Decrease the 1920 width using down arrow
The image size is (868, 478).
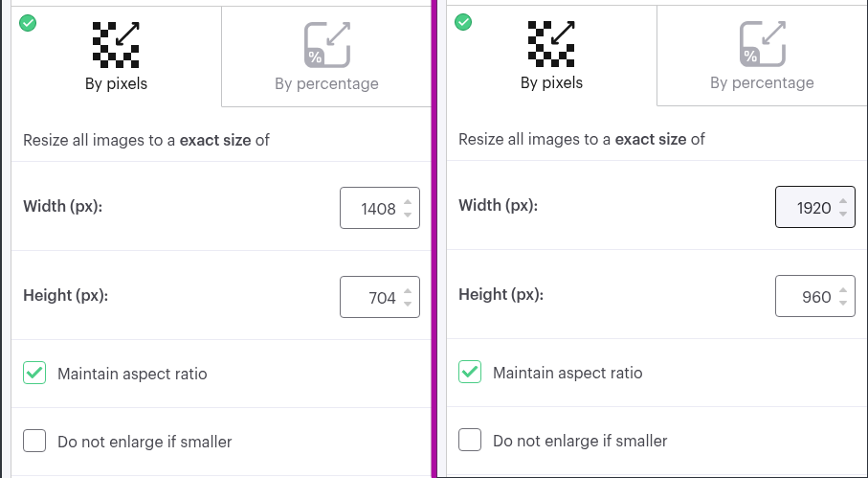[843, 214]
